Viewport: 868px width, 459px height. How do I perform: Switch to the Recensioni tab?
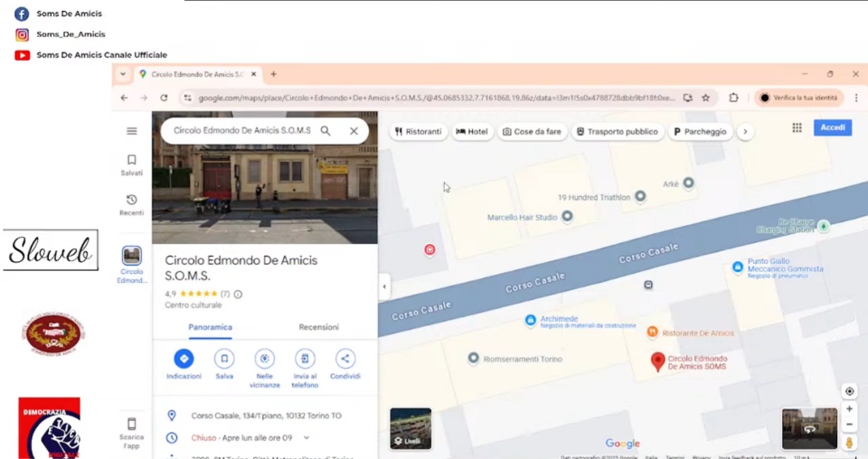click(x=318, y=327)
